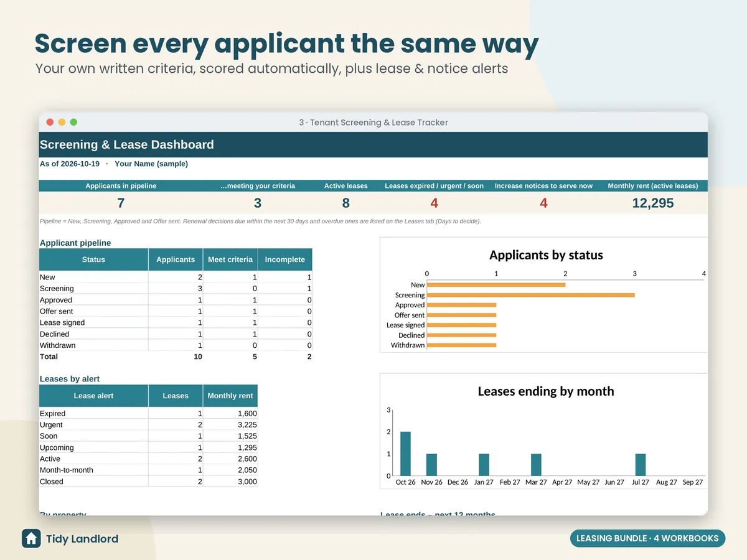Click the Nov 26 axis label
The image size is (747, 560).
click(431, 482)
